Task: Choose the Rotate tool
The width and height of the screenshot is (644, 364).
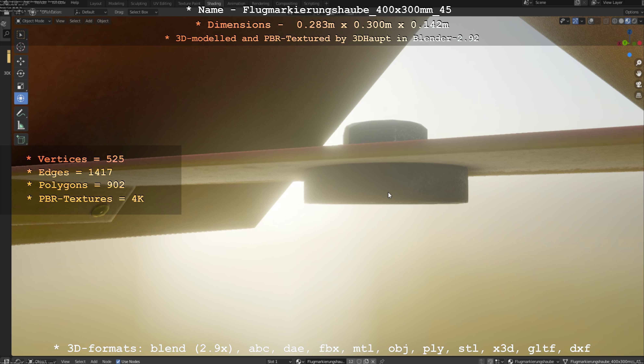Action: pos(21,73)
